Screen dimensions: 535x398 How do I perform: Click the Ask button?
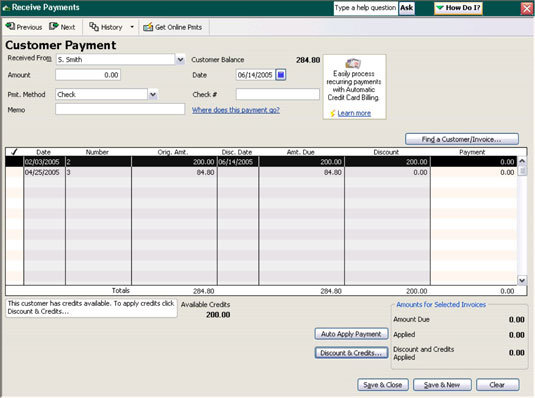[406, 8]
